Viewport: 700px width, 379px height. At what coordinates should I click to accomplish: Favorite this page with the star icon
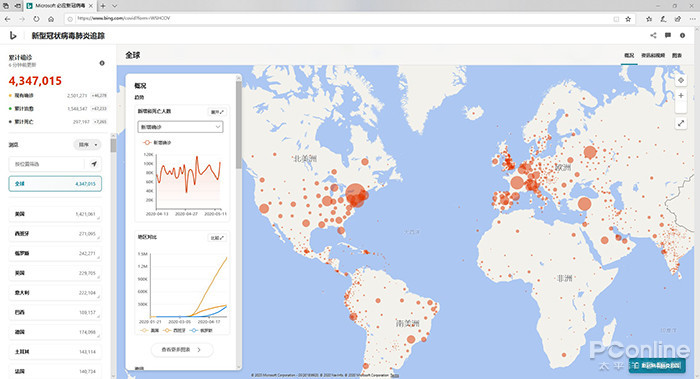pos(628,19)
